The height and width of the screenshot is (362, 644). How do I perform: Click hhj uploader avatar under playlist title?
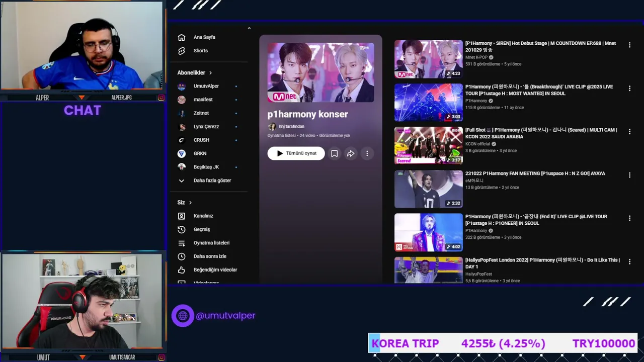click(x=272, y=127)
